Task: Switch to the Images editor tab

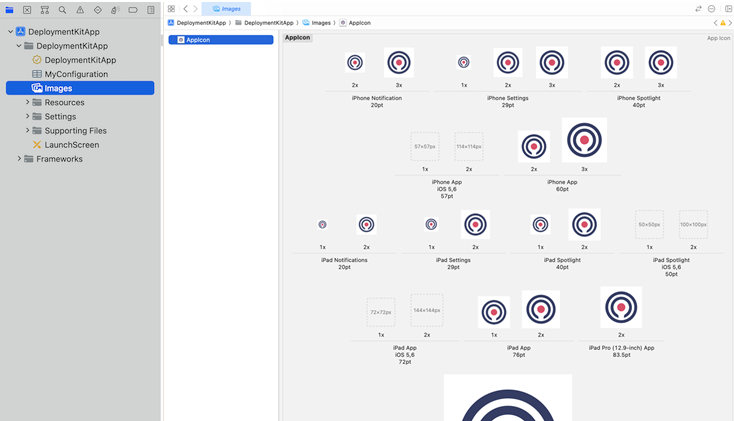Action: pos(227,9)
